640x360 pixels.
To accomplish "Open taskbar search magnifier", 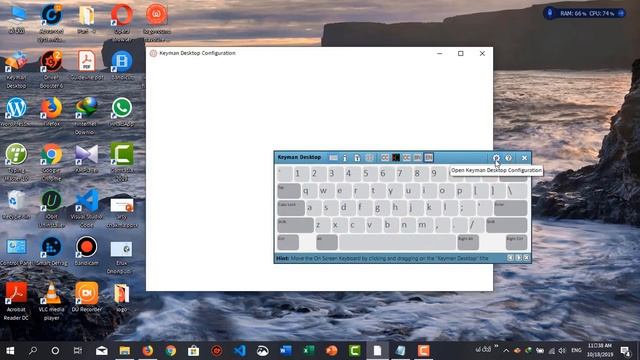I will [x=33, y=351].
